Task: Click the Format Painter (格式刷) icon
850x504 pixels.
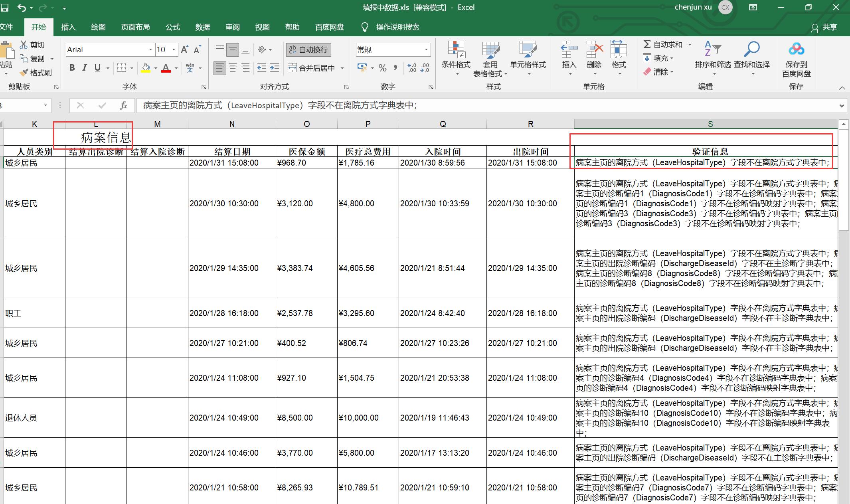Action: coord(24,73)
